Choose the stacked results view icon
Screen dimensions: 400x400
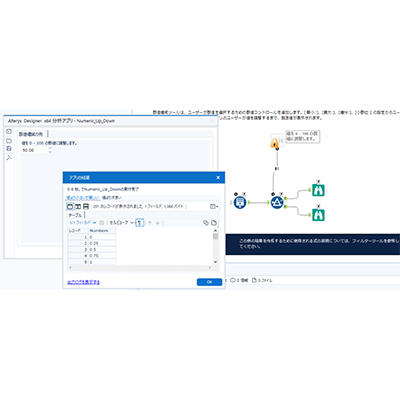click(86, 207)
